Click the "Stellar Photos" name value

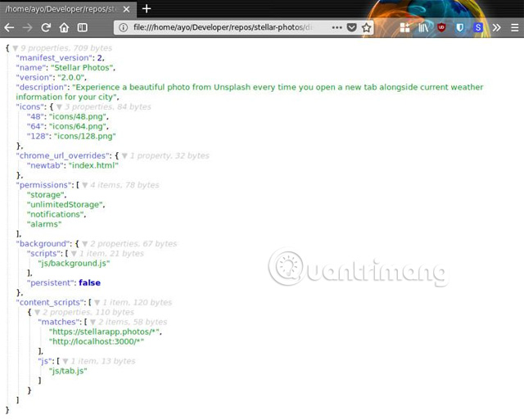[82, 67]
